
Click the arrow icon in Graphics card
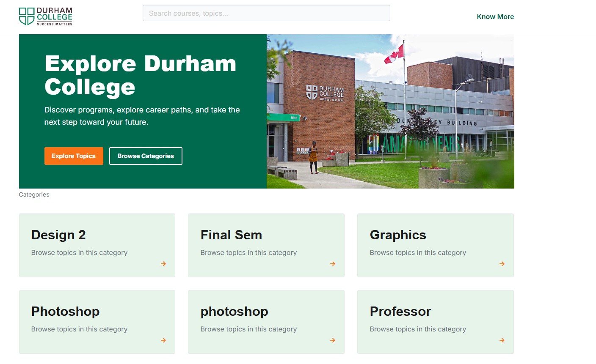(x=502, y=264)
